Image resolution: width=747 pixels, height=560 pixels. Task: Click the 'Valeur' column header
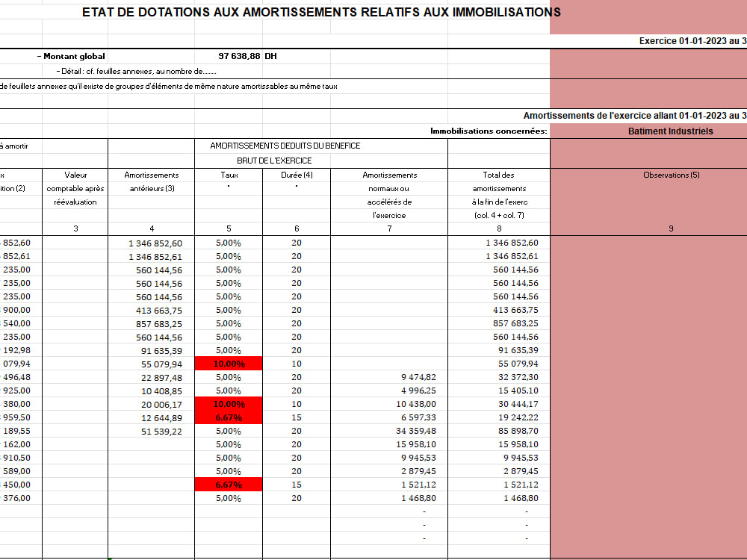click(75, 175)
